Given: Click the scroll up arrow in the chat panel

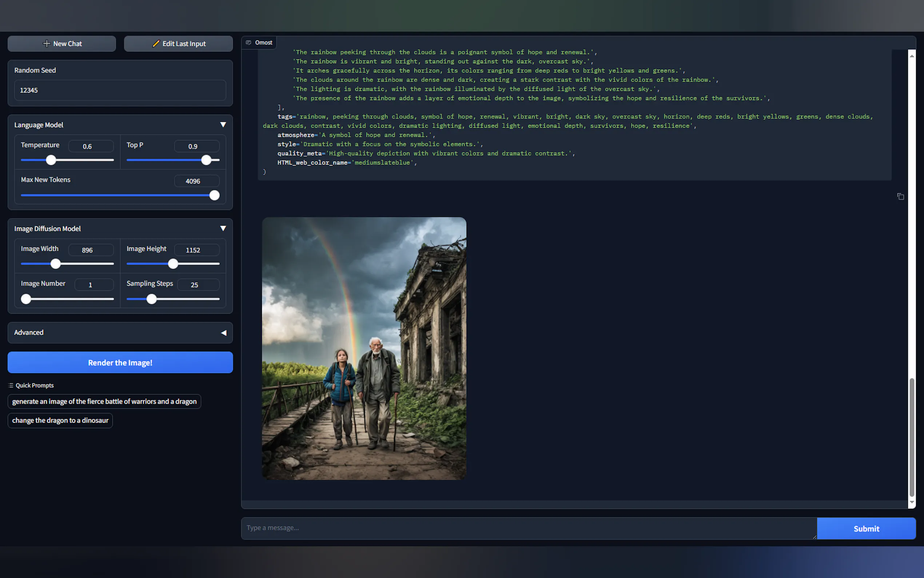Looking at the screenshot, I should pyautogui.click(x=912, y=56).
